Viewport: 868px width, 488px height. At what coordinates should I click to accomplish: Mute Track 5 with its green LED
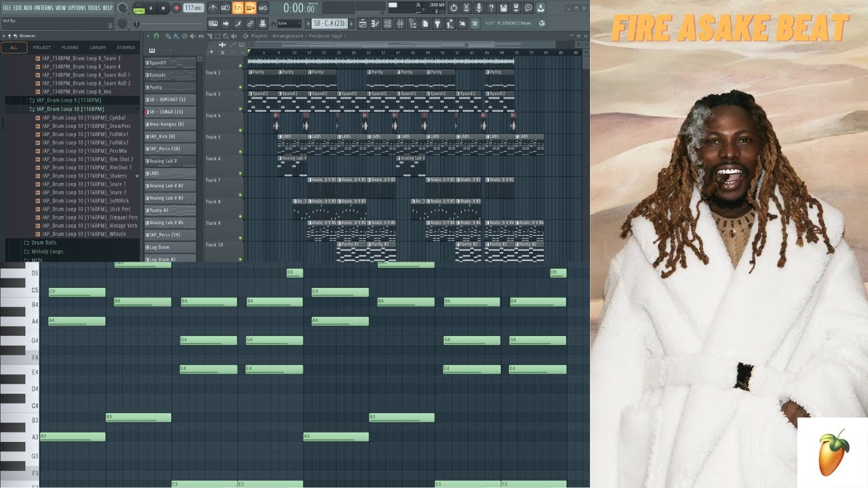point(240,152)
